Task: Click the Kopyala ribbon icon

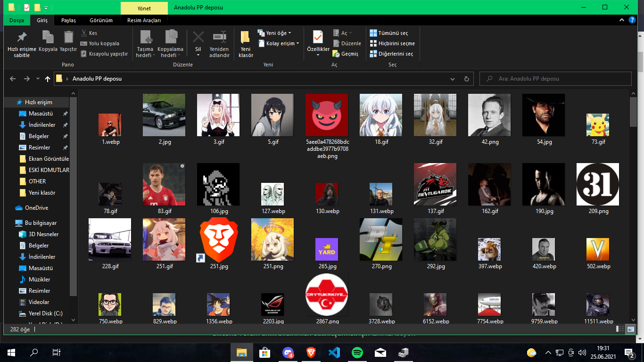Action: (48, 41)
